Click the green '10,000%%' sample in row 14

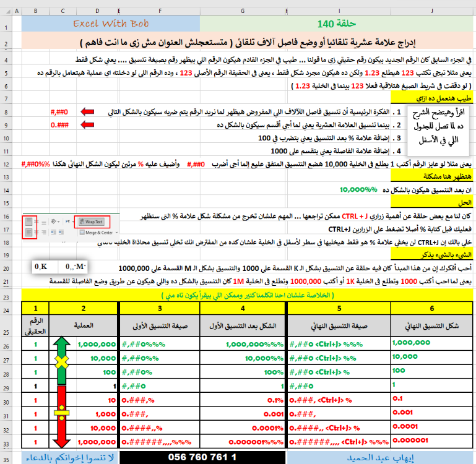pyautogui.click(x=358, y=190)
